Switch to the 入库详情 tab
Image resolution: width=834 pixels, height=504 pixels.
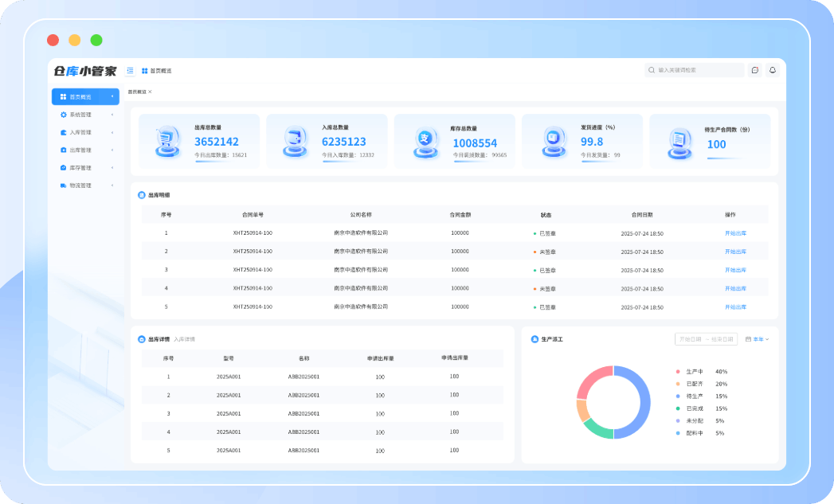184,339
